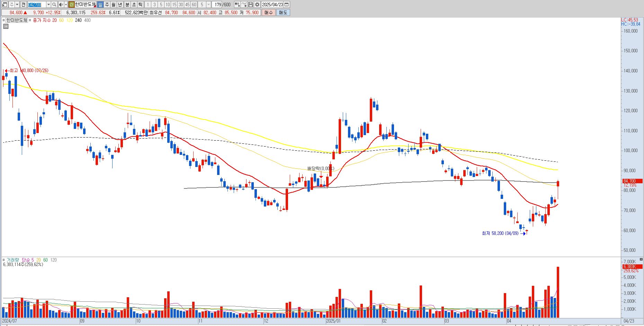Expand the 주 type dropdown arrow
Viewport: 644px width, 326px height.
[x=17, y=5]
